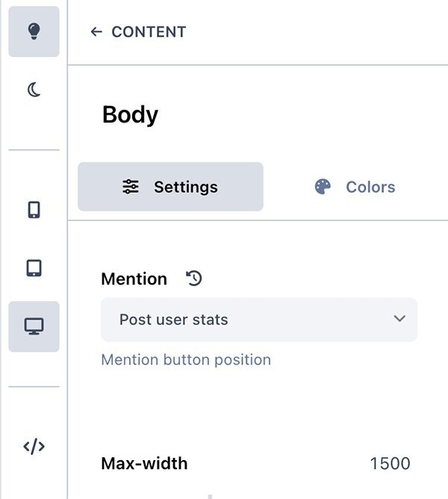Click the Body section heading
The height and width of the screenshot is (499, 448).
coord(130,115)
